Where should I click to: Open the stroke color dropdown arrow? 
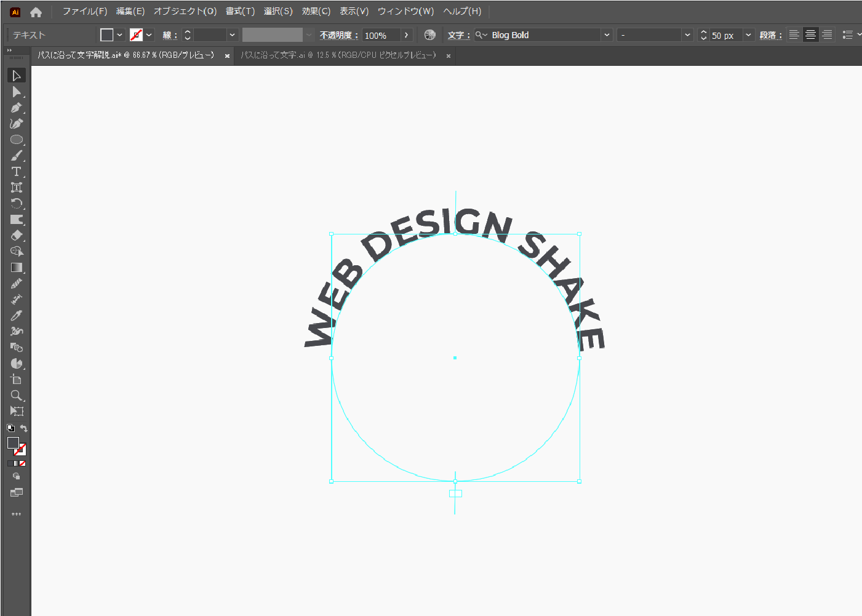(149, 35)
